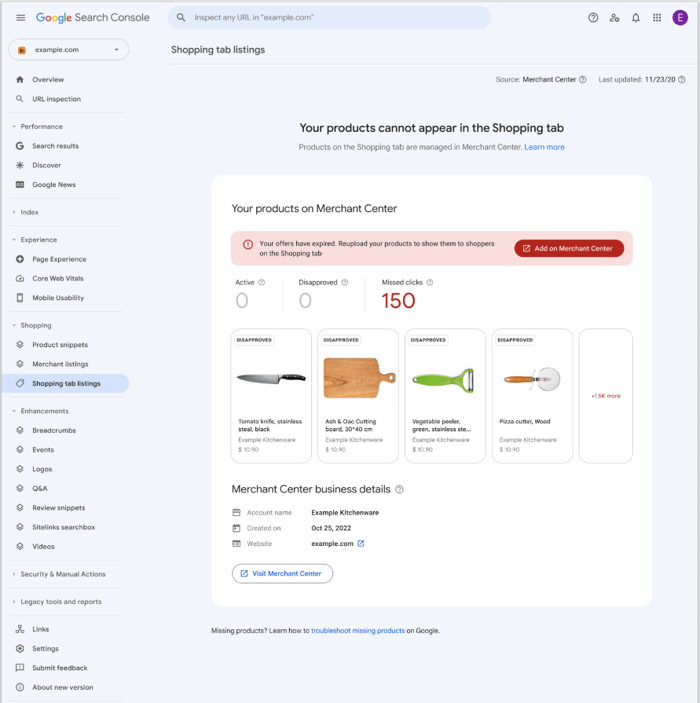Screen dimensions: 700x703
Task: Collapse the Performance section
Action: coord(14,126)
